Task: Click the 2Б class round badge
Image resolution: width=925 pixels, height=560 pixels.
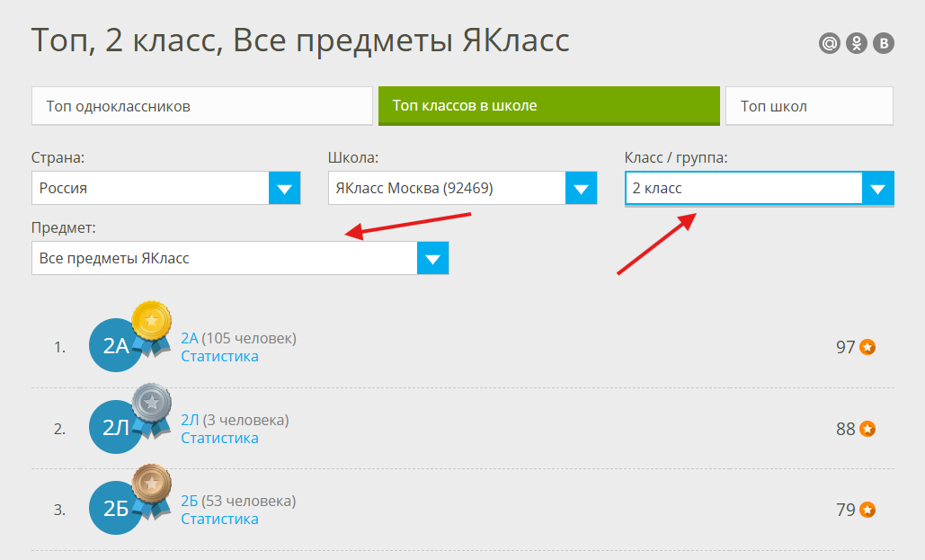Action: (x=116, y=508)
